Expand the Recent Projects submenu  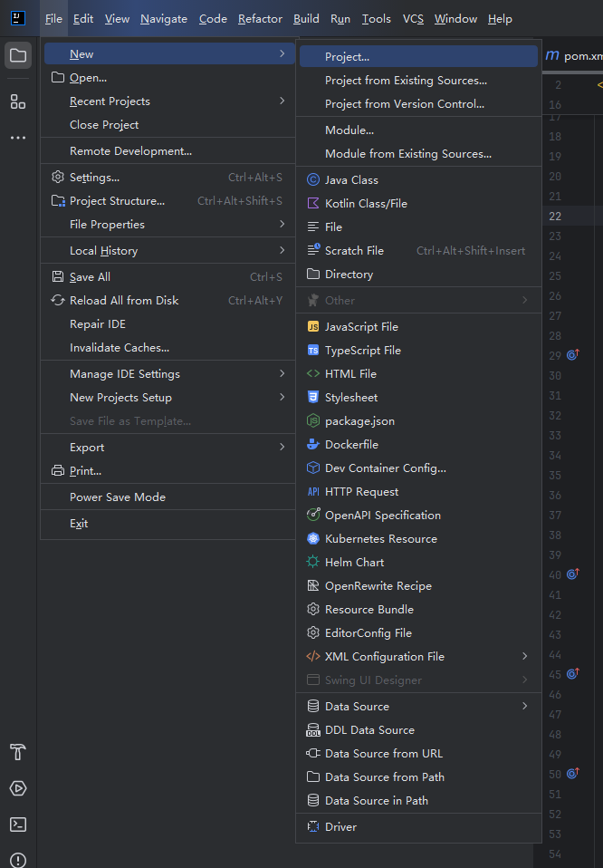click(282, 101)
